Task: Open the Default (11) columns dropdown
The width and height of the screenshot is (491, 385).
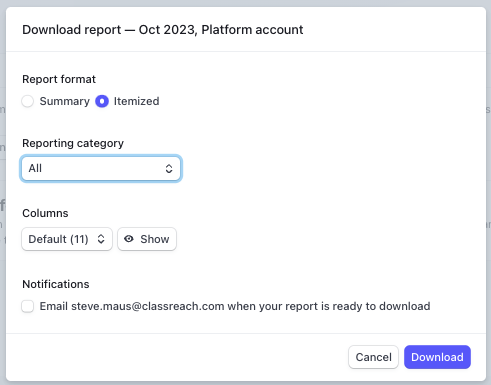Action: point(67,239)
